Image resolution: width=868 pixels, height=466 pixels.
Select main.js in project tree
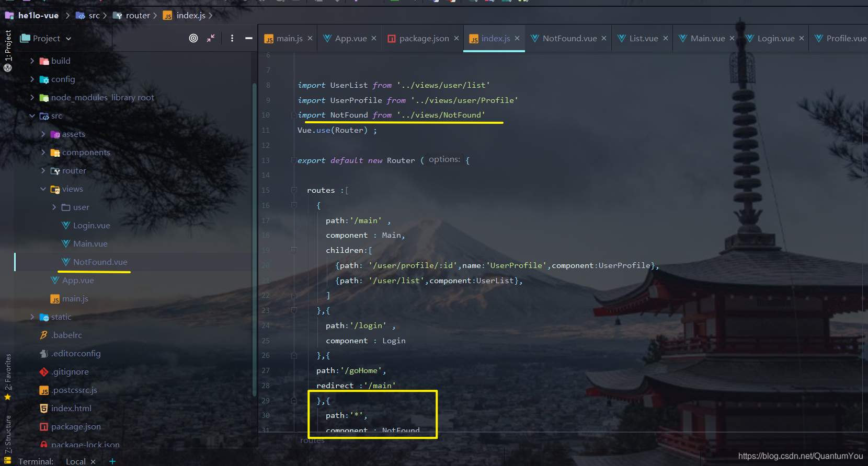pyautogui.click(x=75, y=299)
